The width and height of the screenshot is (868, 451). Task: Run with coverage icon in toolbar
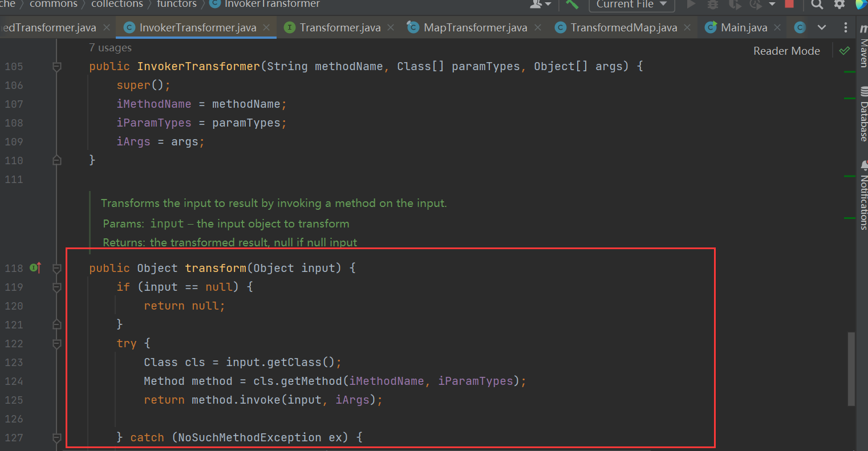pyautogui.click(x=735, y=5)
